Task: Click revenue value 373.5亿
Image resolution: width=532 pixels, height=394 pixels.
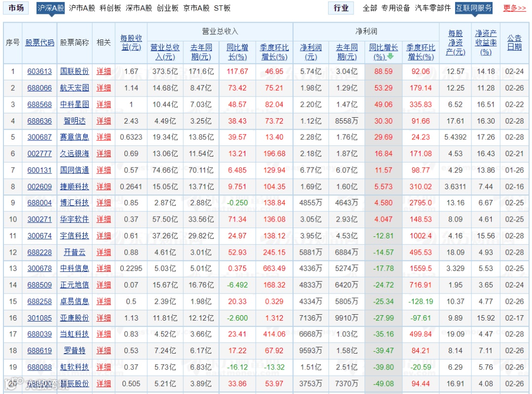Action: pos(165,71)
